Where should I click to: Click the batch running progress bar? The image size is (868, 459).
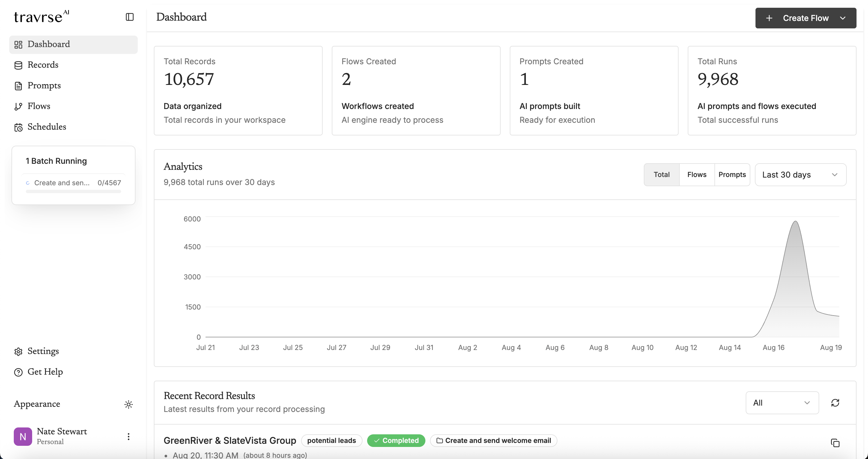[x=73, y=191]
